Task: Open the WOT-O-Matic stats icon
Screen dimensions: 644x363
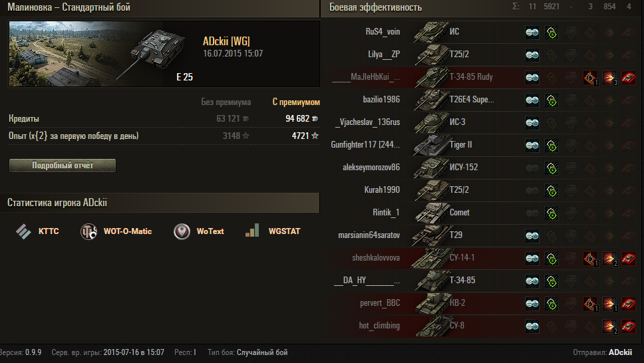Action: [88, 231]
